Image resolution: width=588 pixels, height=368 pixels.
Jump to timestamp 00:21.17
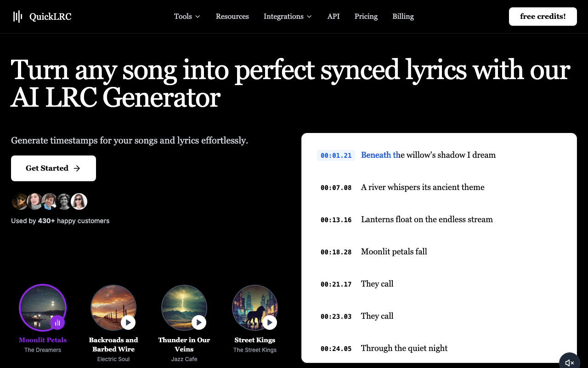click(336, 284)
